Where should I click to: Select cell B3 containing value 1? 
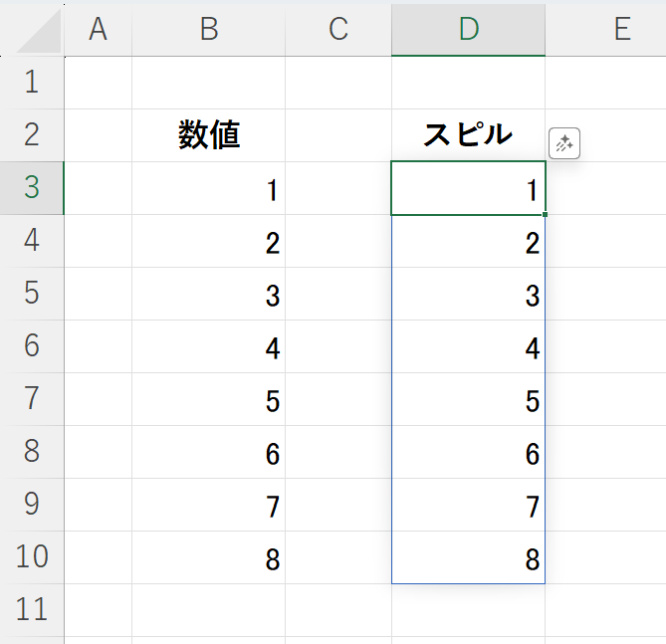pyautogui.click(x=209, y=188)
